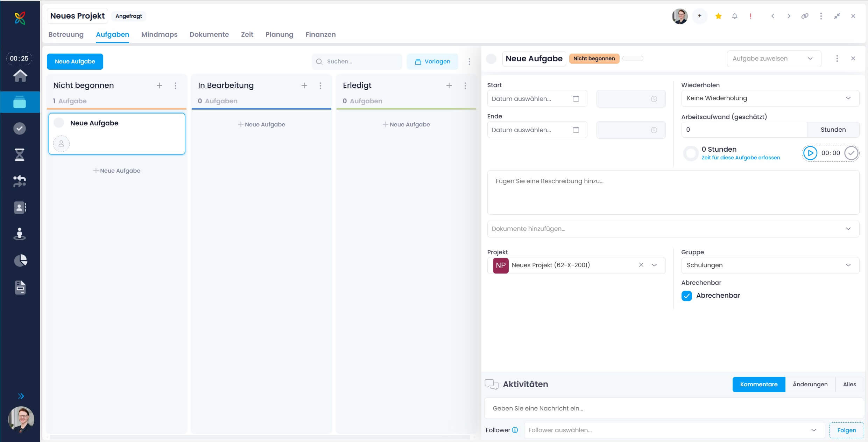The width and height of the screenshot is (868, 442).
Task: Expand the Dokumente hinzufügen dropdown
Action: coord(673,229)
